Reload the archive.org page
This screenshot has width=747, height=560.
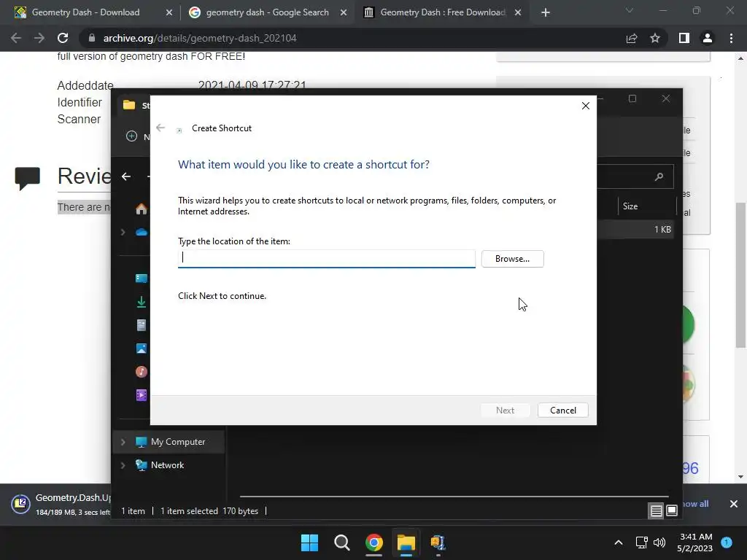63,38
